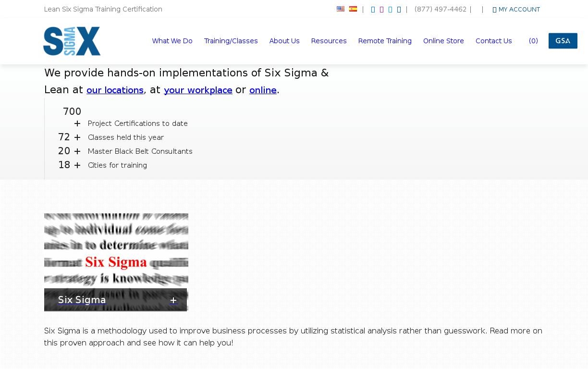This screenshot has height=369, width=588.
Task: Switch language with the US flag icon
Action: pyautogui.click(x=341, y=9)
